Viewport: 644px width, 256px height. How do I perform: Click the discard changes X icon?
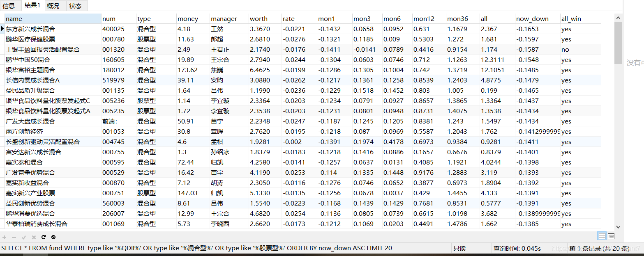[34, 237]
